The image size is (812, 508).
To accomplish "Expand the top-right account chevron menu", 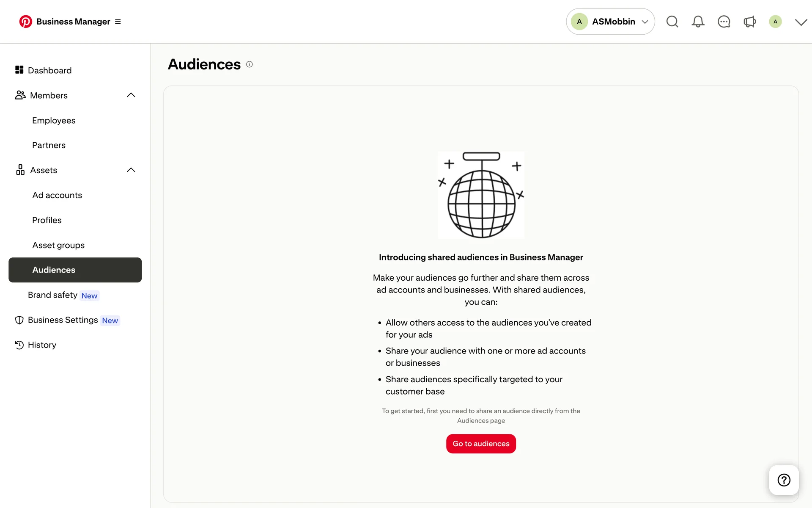I will click(801, 22).
